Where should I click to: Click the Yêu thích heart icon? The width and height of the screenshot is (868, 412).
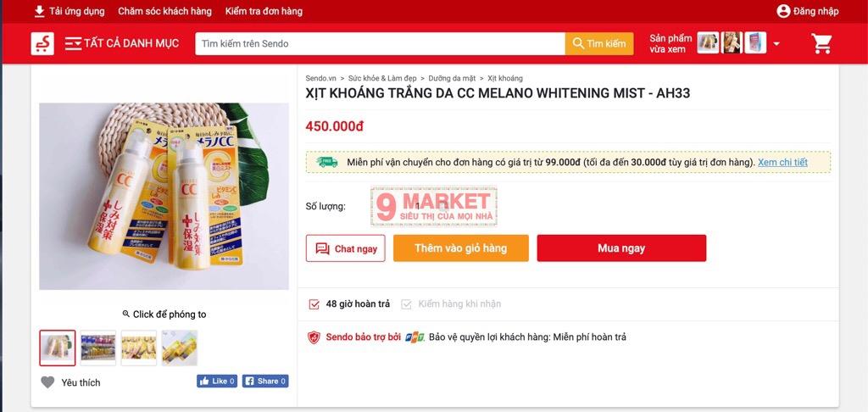pos(48,382)
